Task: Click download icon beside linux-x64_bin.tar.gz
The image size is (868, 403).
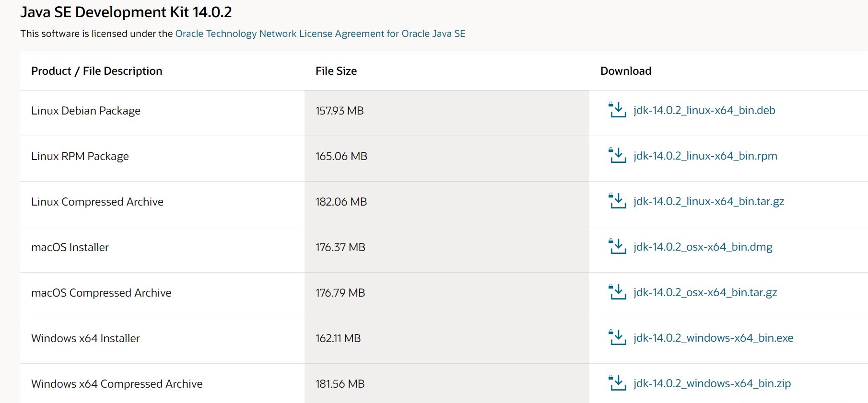Action: [617, 201]
